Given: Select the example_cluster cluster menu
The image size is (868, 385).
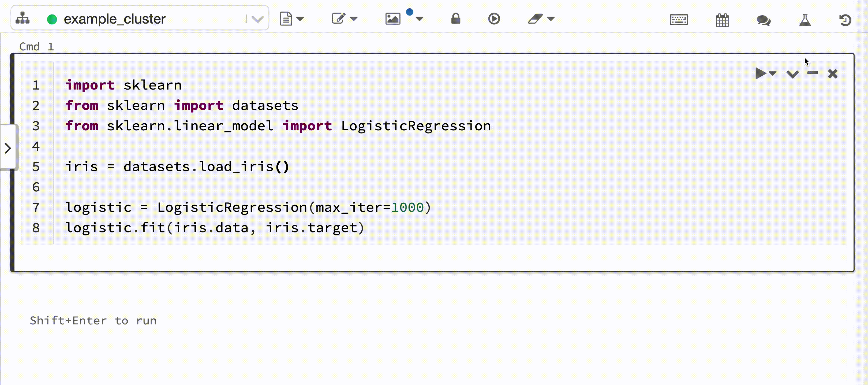Looking at the screenshot, I should (x=257, y=19).
